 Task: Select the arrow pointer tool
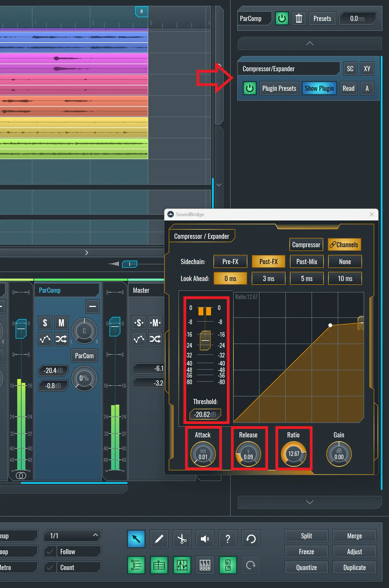tap(136, 539)
